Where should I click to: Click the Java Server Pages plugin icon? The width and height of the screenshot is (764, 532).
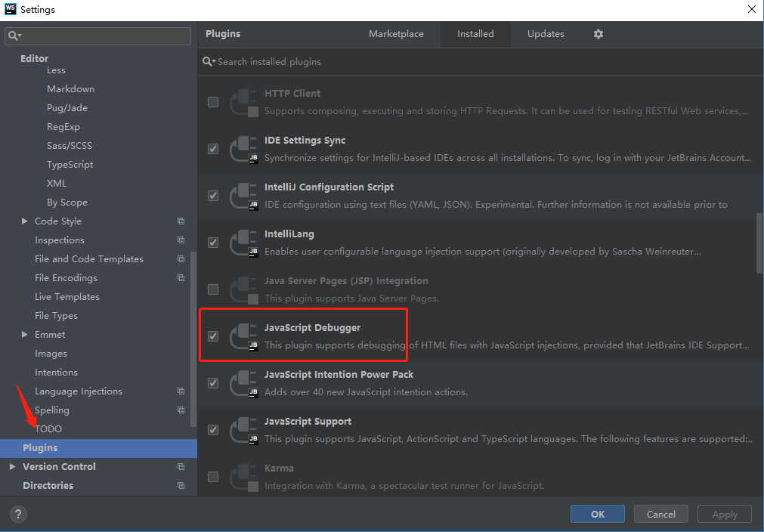[x=243, y=289]
